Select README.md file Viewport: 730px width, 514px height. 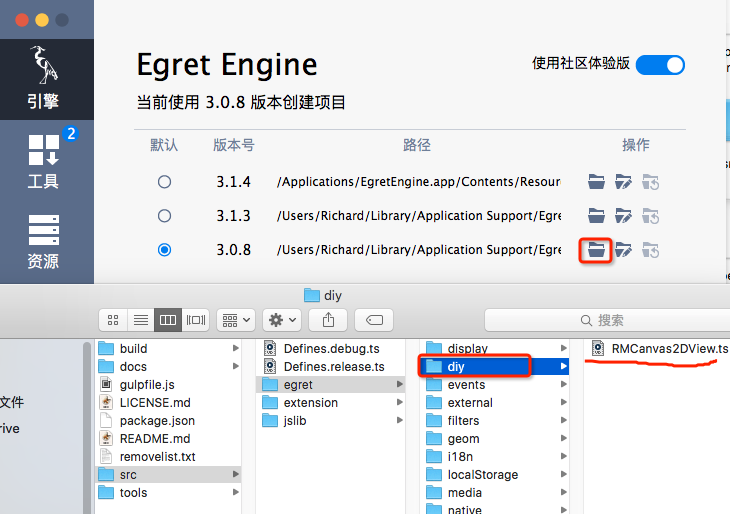169,439
